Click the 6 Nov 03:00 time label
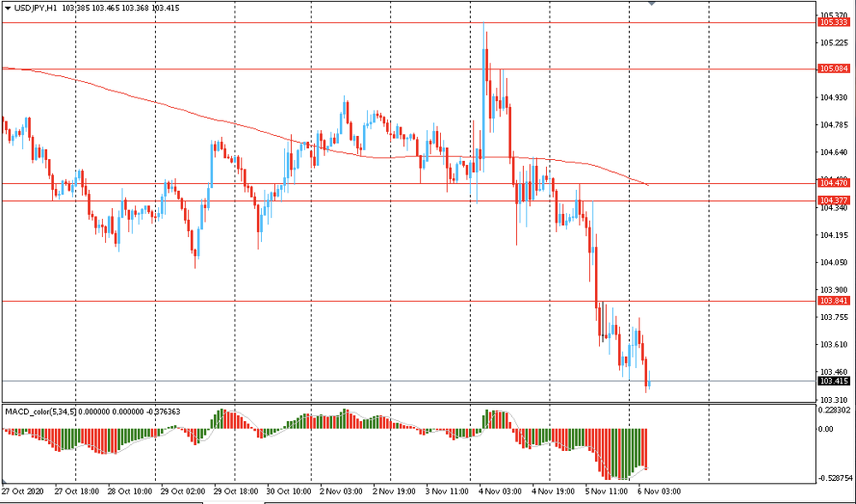This screenshot has width=856, height=504. coord(659,490)
